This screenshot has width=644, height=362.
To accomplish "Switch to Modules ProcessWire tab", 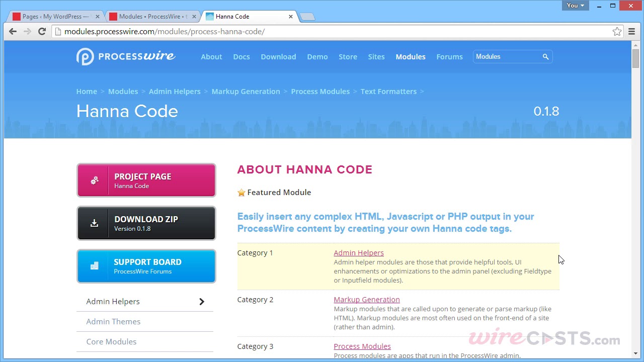I will (153, 17).
